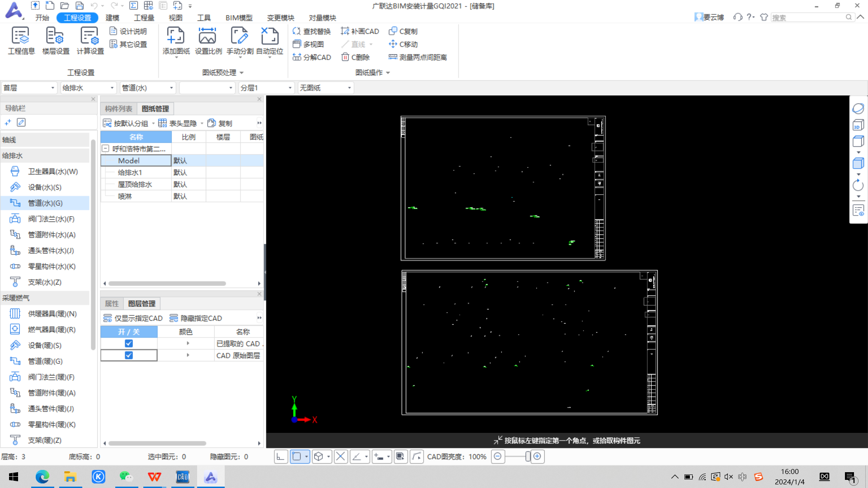868x488 pixels.
Task: Collapse the 呼和浩特市第二... drawing tree node
Action: tap(105, 149)
